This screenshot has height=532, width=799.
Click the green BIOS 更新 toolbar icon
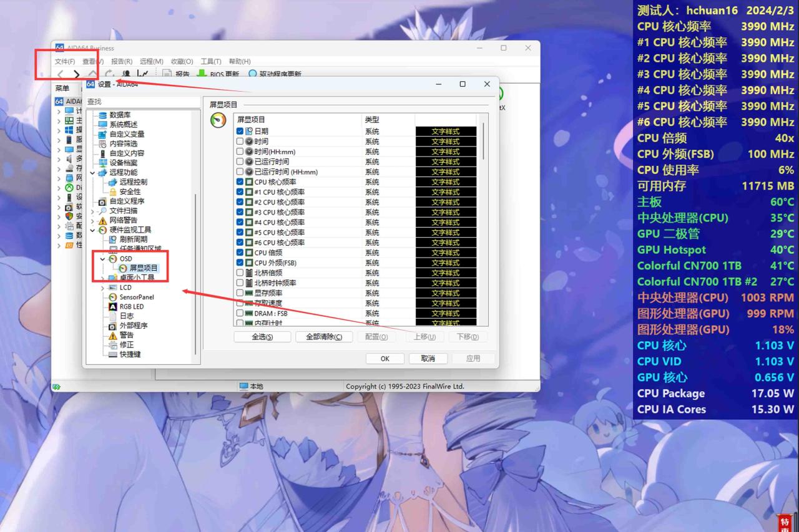(202, 74)
